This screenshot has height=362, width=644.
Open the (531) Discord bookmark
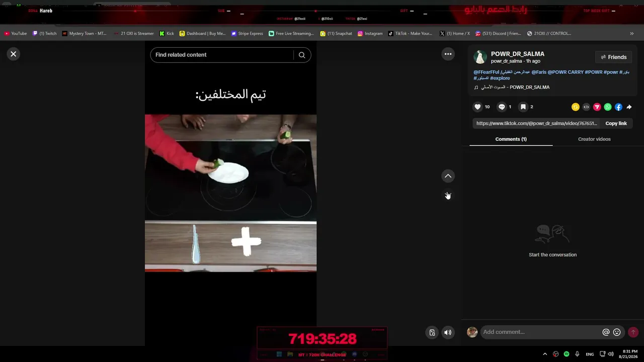click(x=498, y=34)
